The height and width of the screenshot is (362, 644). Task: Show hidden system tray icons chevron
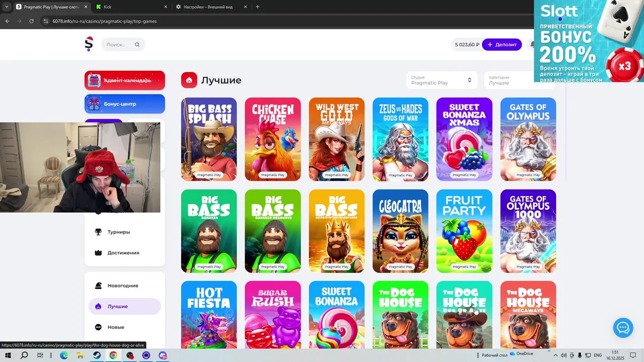click(555, 355)
